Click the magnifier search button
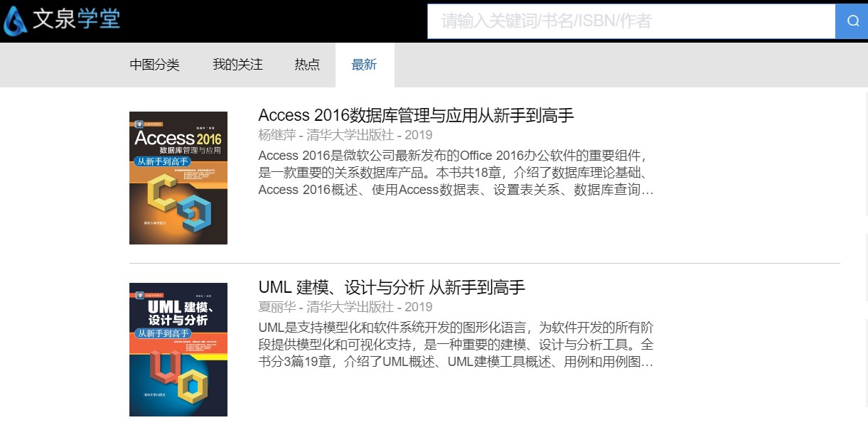The image size is (868, 425). point(852,21)
